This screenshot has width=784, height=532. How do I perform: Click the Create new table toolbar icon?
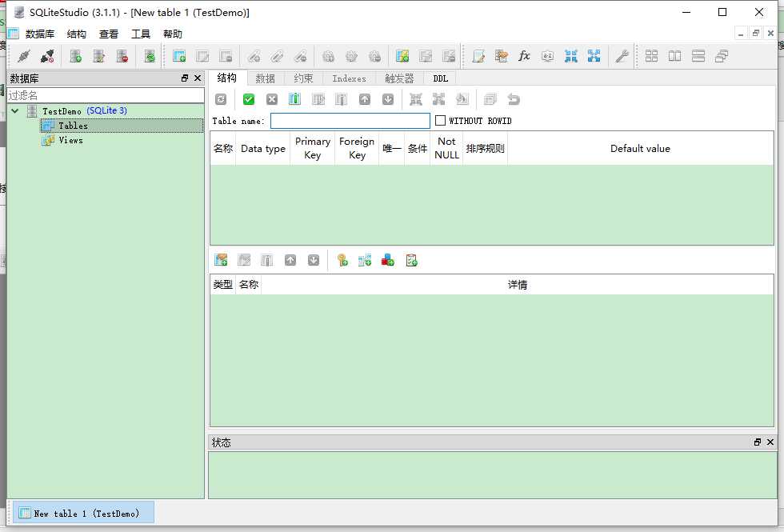[179, 56]
